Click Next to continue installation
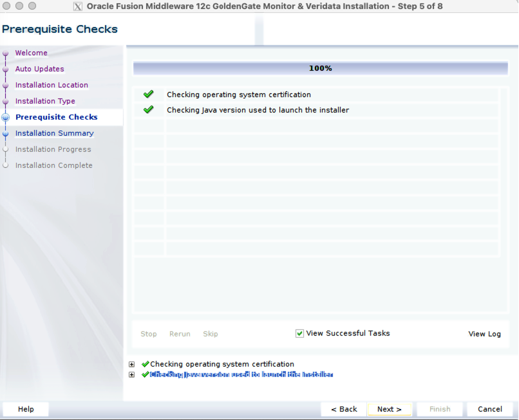Image resolution: width=519 pixels, height=420 pixels. click(x=389, y=409)
